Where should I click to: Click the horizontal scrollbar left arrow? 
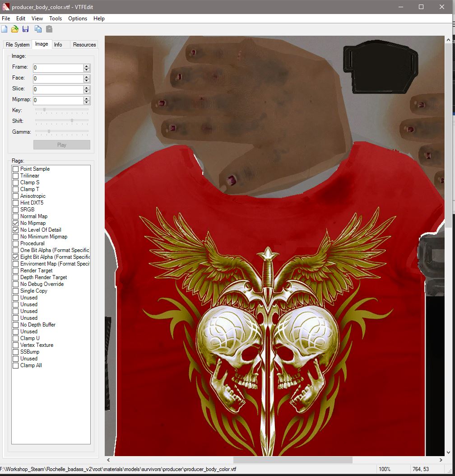pyautogui.click(x=108, y=460)
